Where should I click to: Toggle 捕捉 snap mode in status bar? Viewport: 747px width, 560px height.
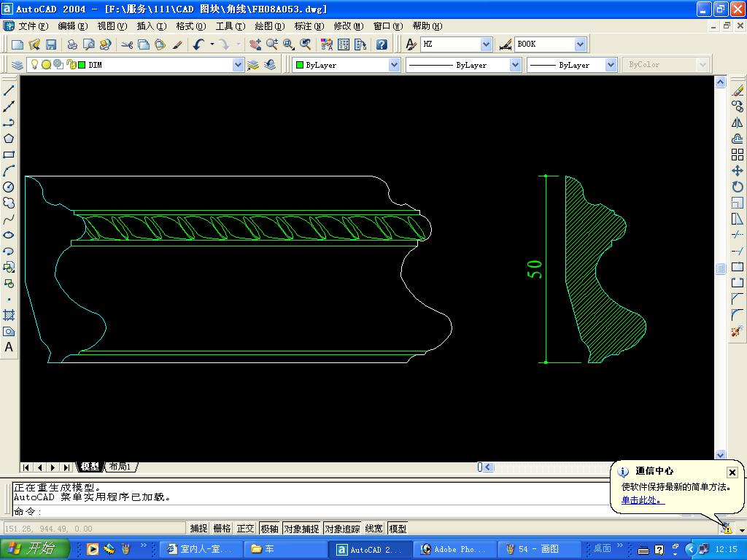pos(198,529)
